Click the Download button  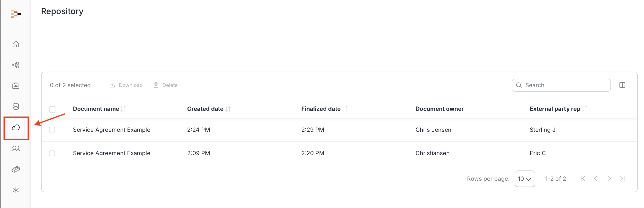[126, 85]
